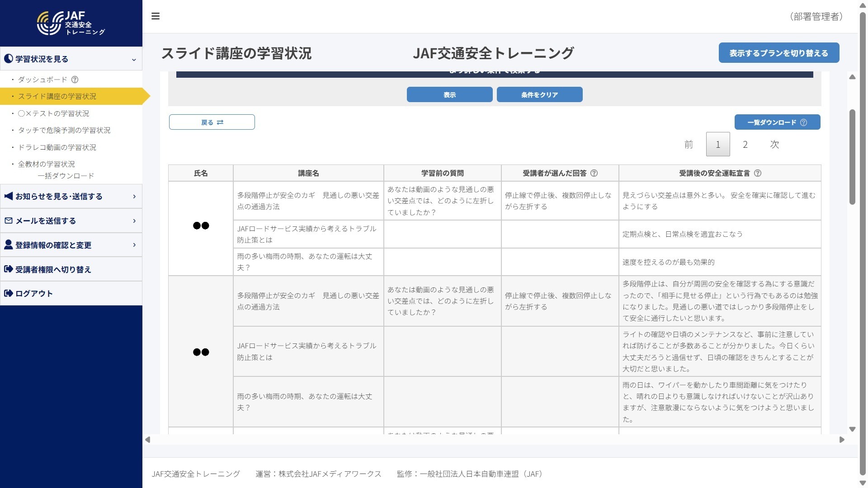Click the megaphone icon of お知らせを見る・送信する

click(8, 196)
